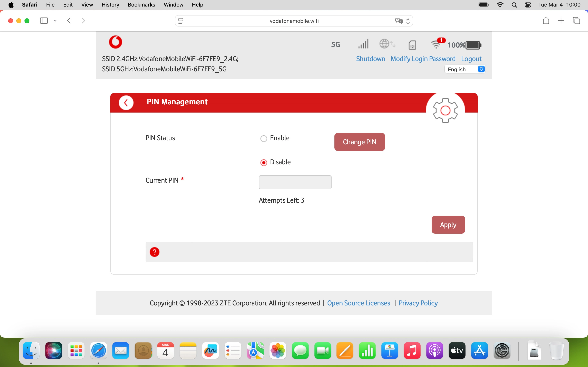Click the SIM card status icon
The image size is (588, 367).
point(412,45)
